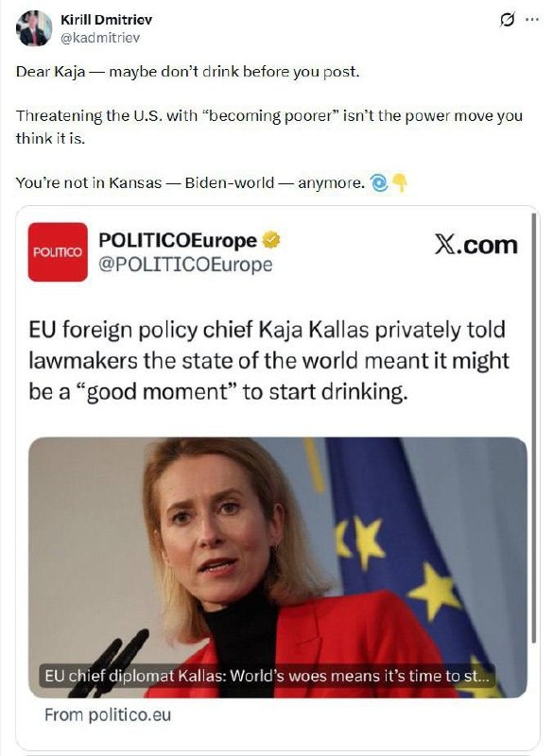The height and width of the screenshot is (756, 553).
Task: Open the POLITICOEurope account name
Action: tap(178, 240)
